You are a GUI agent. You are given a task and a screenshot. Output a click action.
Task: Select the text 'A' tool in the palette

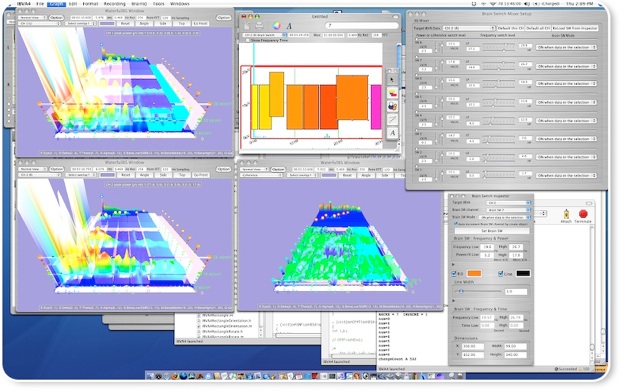point(392,133)
